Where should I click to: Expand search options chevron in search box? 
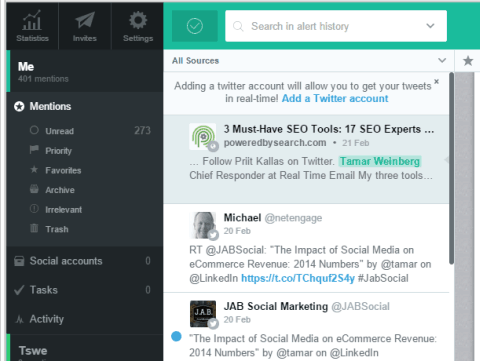click(430, 26)
